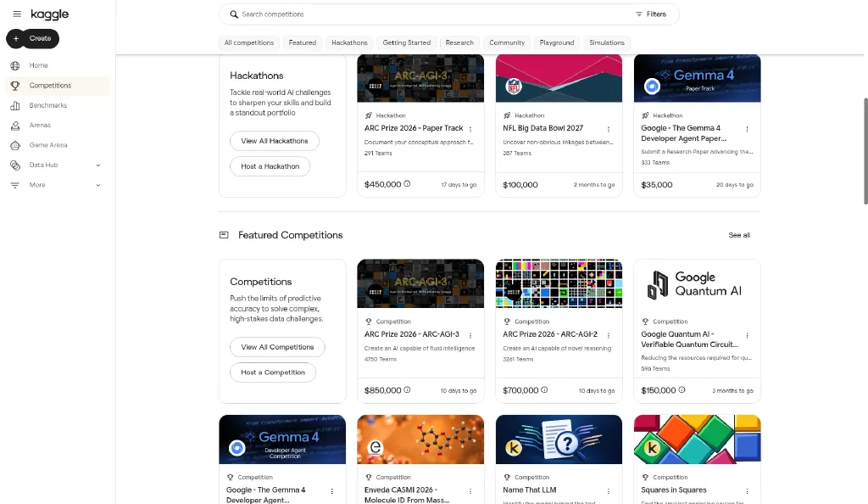Click the Create button
The image size is (868, 504).
(x=33, y=38)
